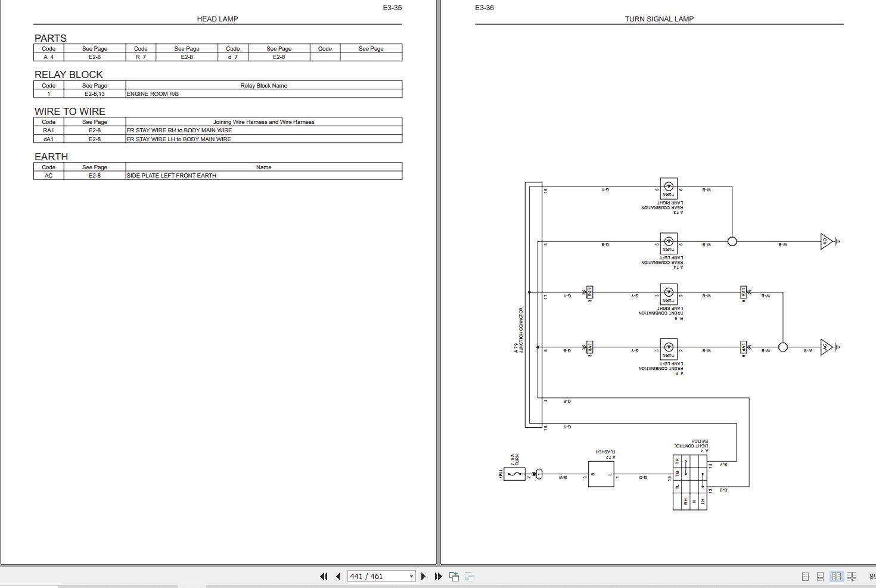Screen dimensions: 876x588
Task: Click the 'd 7' parts code cell
Action: (233, 57)
